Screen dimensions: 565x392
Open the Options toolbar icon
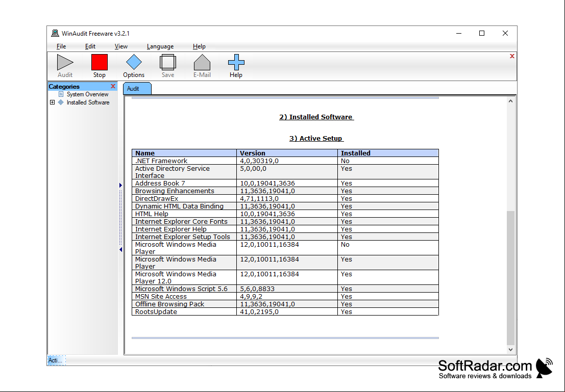point(134,66)
